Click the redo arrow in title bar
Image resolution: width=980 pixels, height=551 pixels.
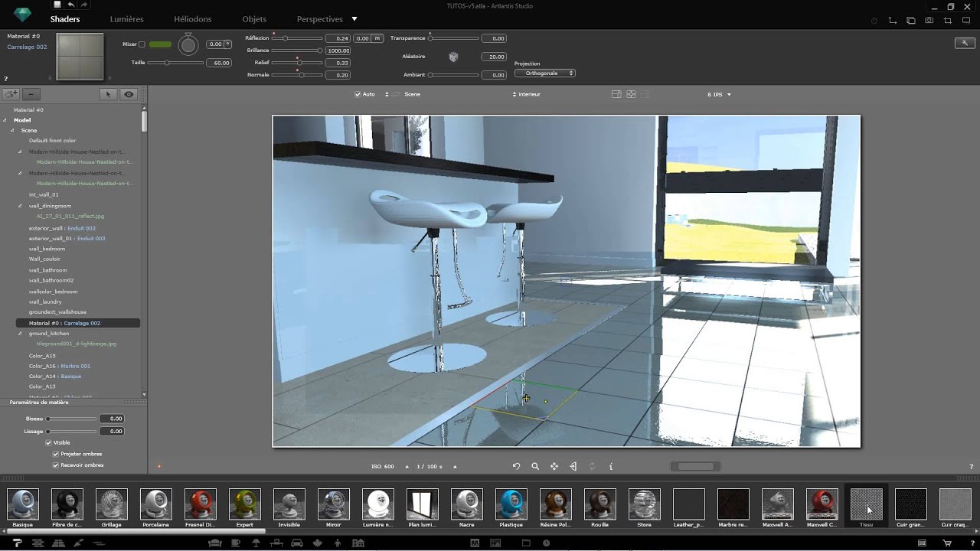[x=83, y=5]
